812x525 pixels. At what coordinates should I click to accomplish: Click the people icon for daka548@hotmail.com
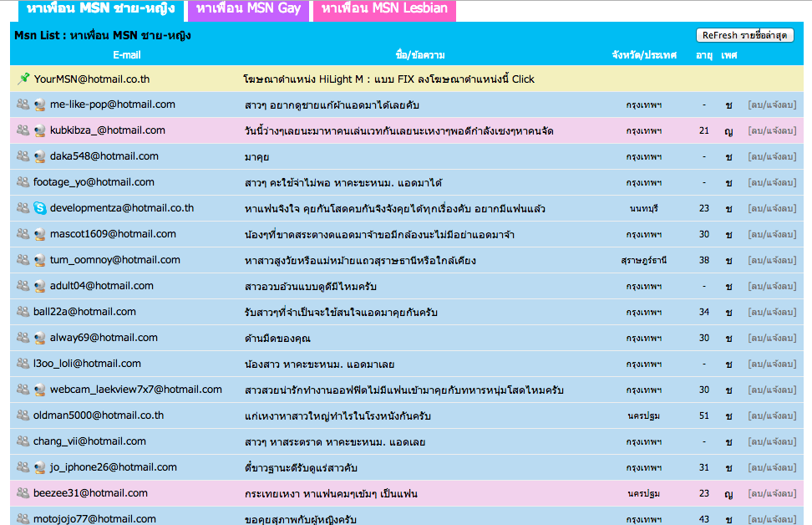[23, 156]
